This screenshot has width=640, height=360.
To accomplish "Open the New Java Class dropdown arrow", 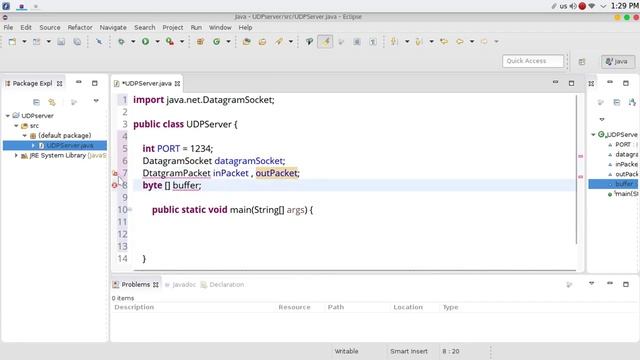I will 229,42.
